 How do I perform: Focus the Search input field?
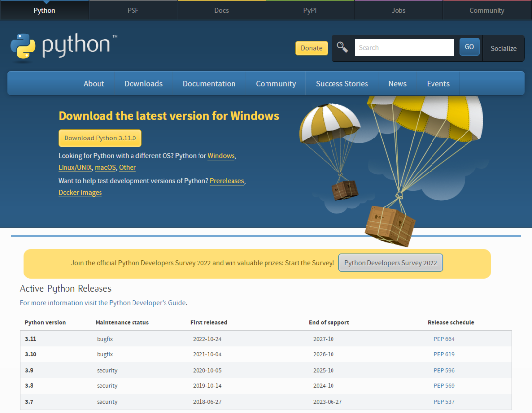[404, 47]
